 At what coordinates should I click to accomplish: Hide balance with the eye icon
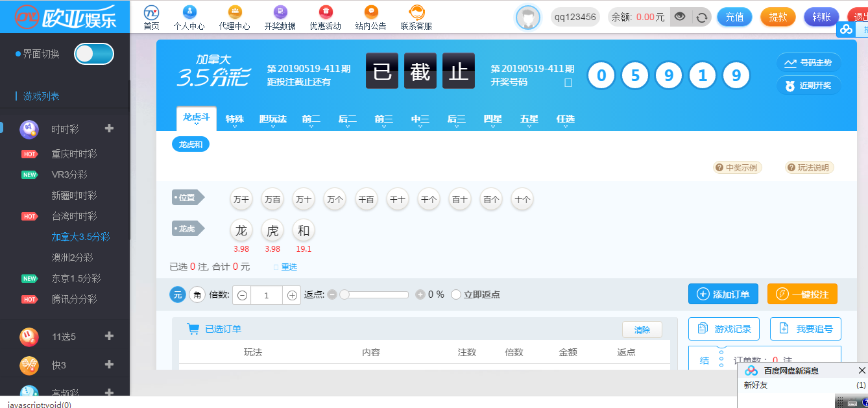pyautogui.click(x=680, y=17)
